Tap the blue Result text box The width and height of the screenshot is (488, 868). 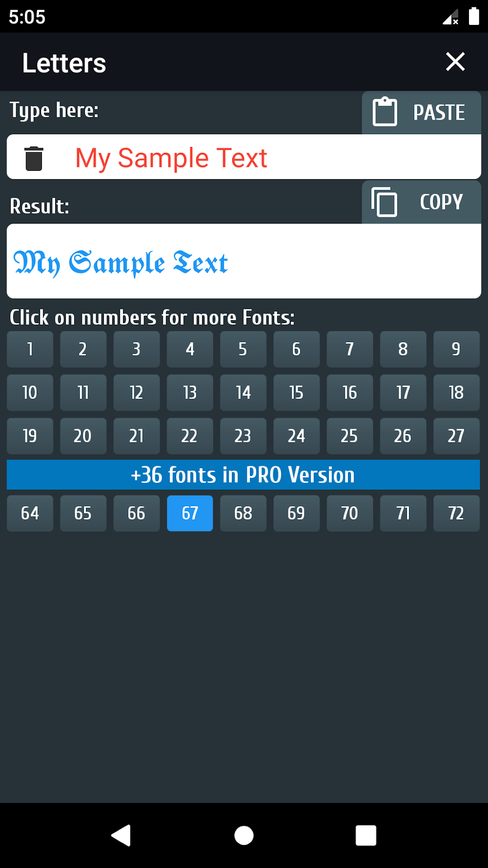(x=243, y=261)
